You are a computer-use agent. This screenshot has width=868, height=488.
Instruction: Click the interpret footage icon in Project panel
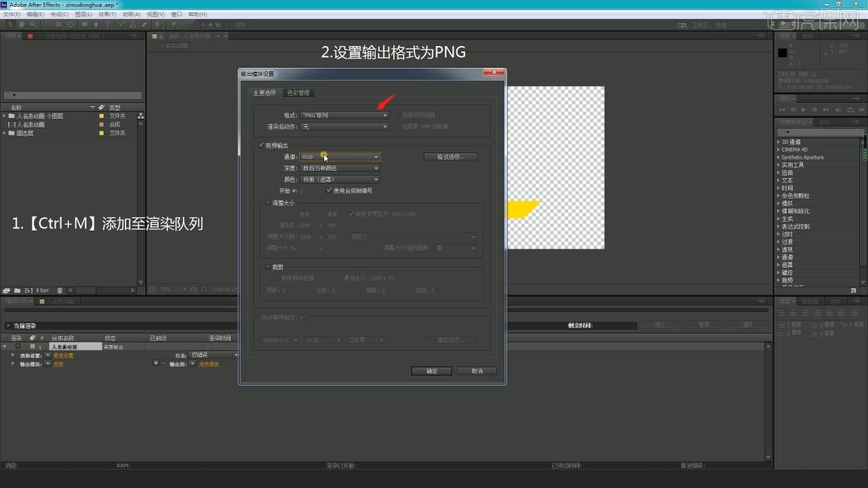(x=6, y=290)
